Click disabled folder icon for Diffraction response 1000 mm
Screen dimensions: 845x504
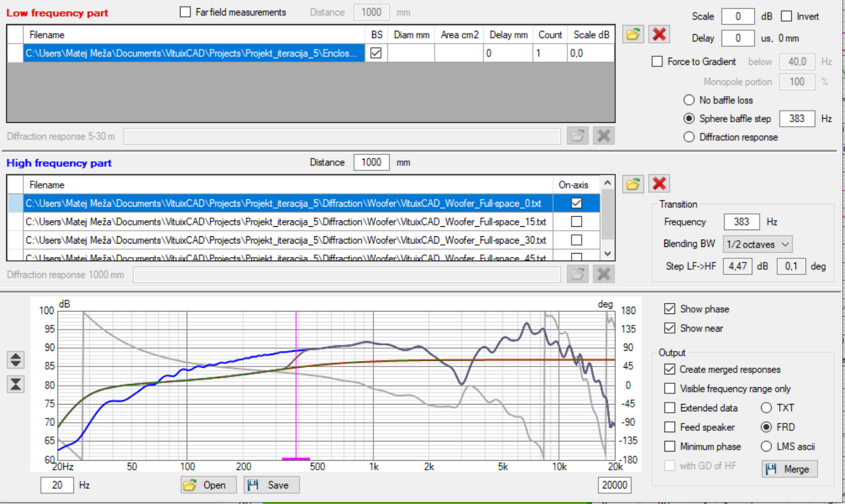point(577,274)
